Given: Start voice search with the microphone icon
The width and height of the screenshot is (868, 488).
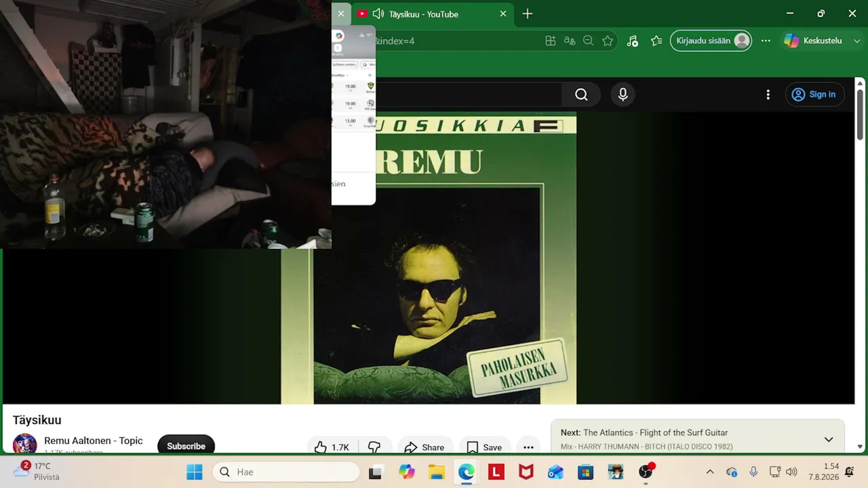Looking at the screenshot, I should [x=623, y=95].
